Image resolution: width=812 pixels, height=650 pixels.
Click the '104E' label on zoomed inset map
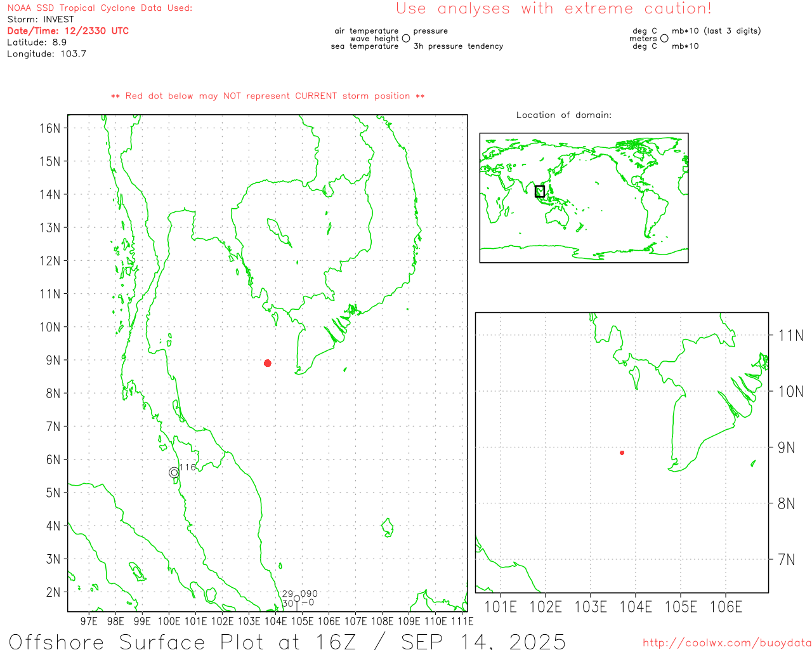636,607
